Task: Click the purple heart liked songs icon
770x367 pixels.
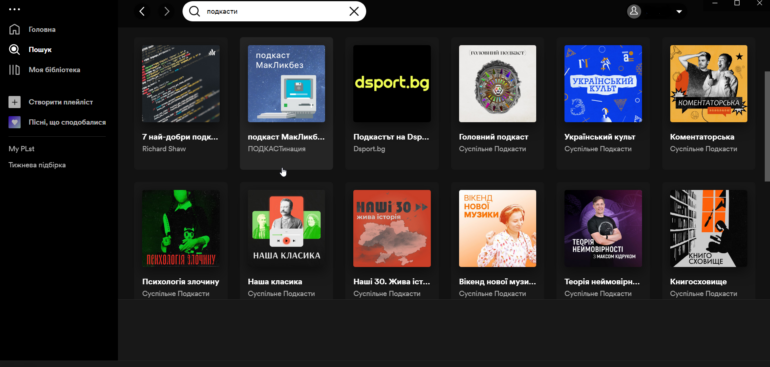Action: (x=14, y=122)
